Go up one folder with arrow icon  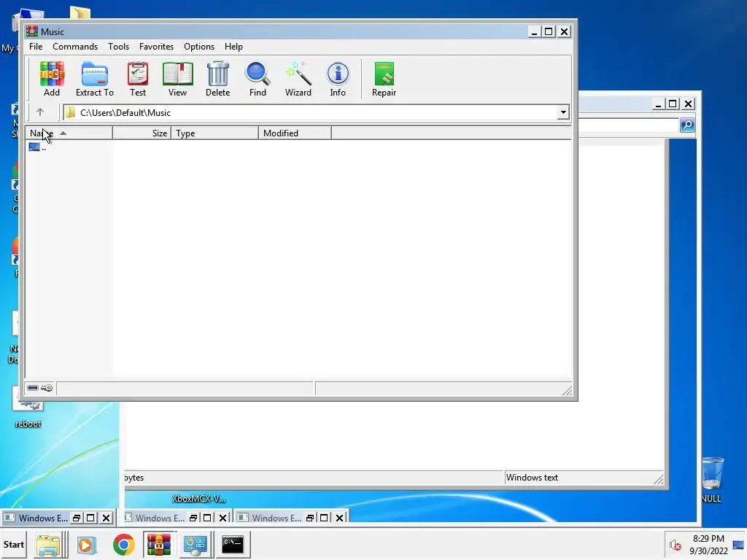(x=40, y=112)
